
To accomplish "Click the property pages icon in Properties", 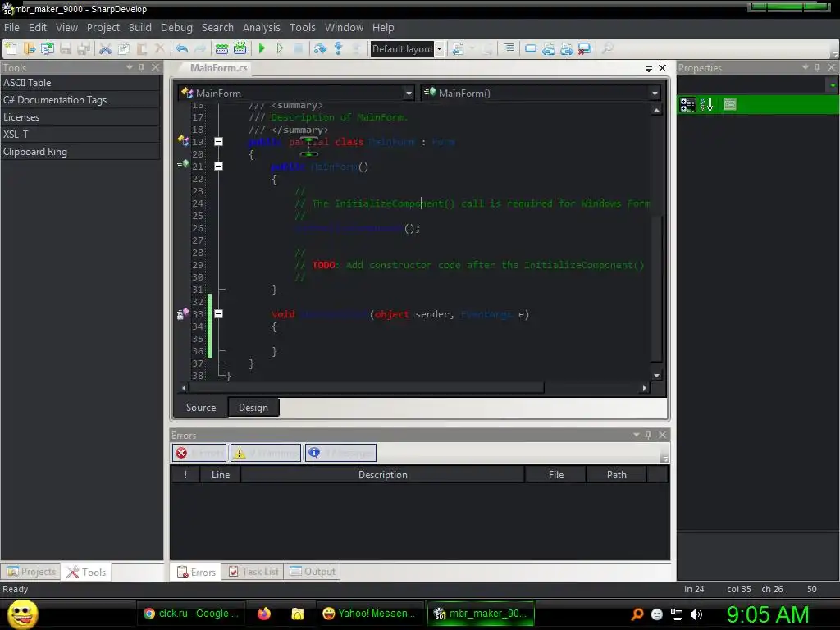I will [729, 104].
